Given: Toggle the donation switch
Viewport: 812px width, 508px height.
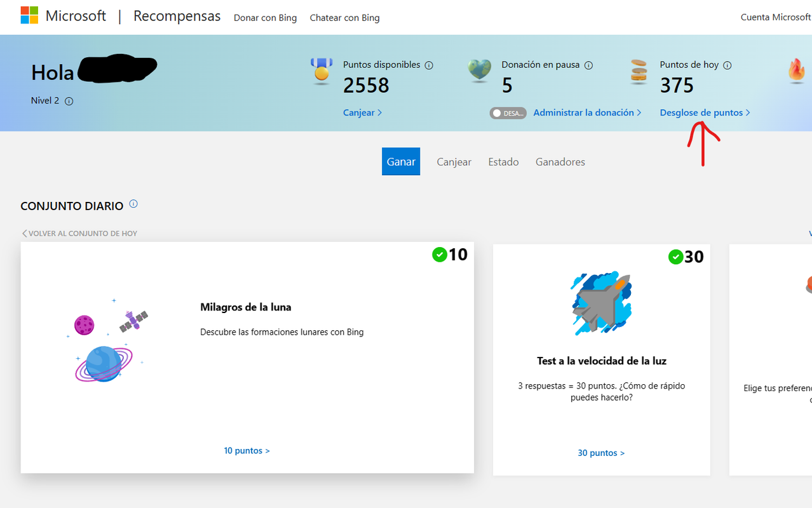Looking at the screenshot, I should (x=508, y=113).
